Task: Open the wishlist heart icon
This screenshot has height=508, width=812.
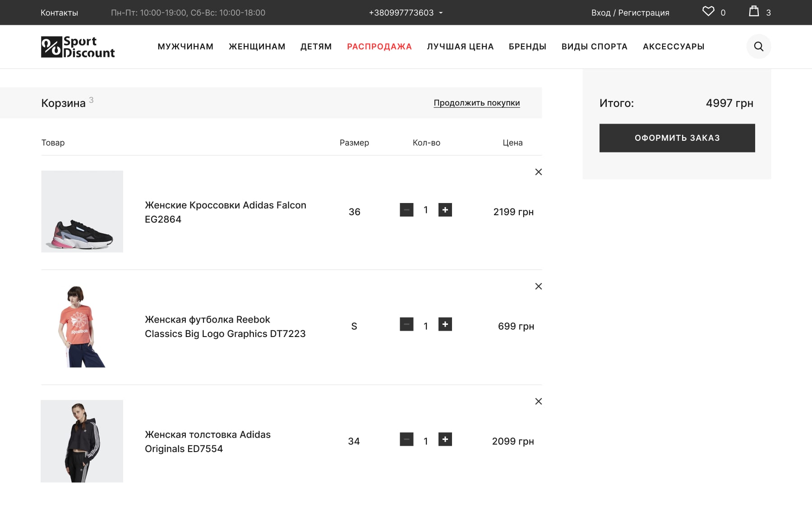Action: click(708, 11)
